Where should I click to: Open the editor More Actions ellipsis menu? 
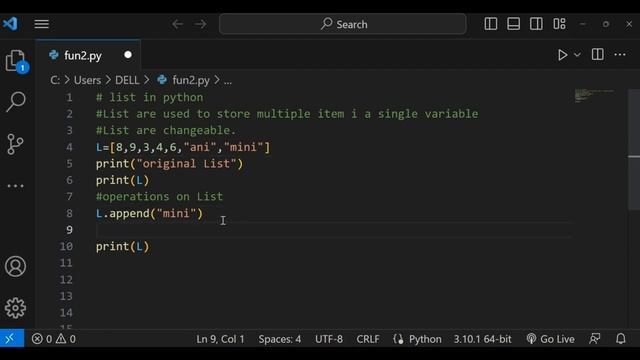[620, 55]
